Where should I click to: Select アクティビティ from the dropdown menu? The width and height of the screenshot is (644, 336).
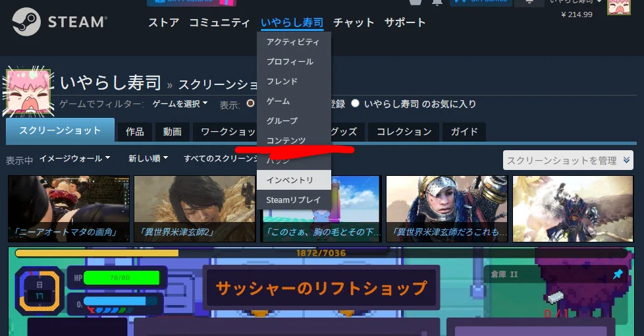pyautogui.click(x=294, y=42)
